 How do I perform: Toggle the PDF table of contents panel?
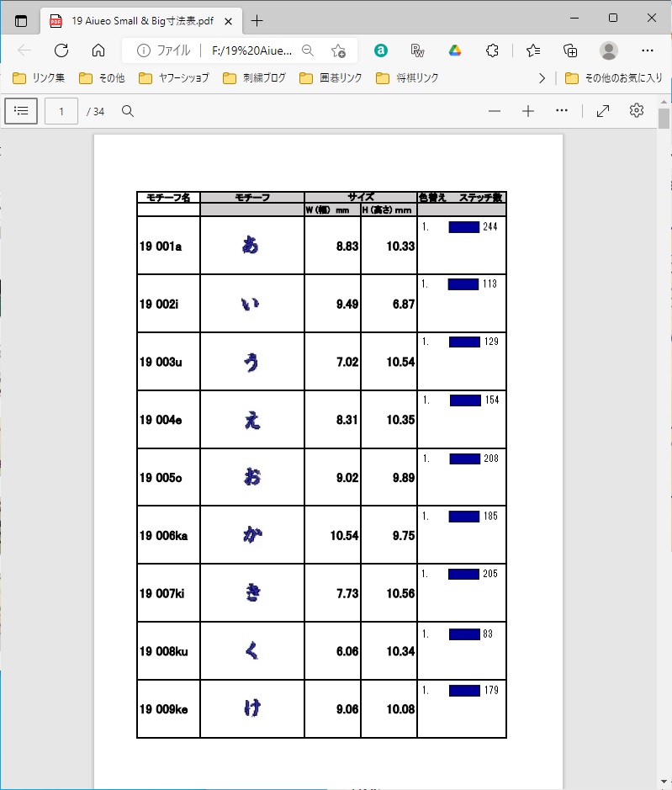[21, 111]
